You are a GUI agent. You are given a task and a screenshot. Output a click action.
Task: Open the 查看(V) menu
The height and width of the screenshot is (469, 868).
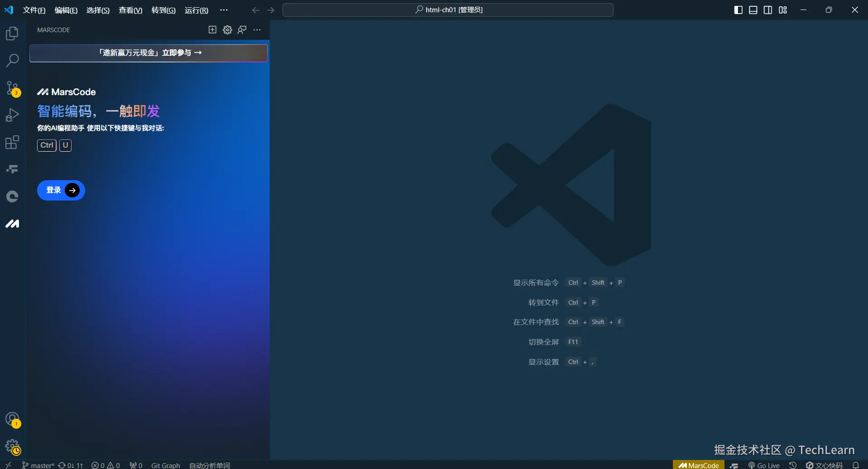pyautogui.click(x=130, y=10)
